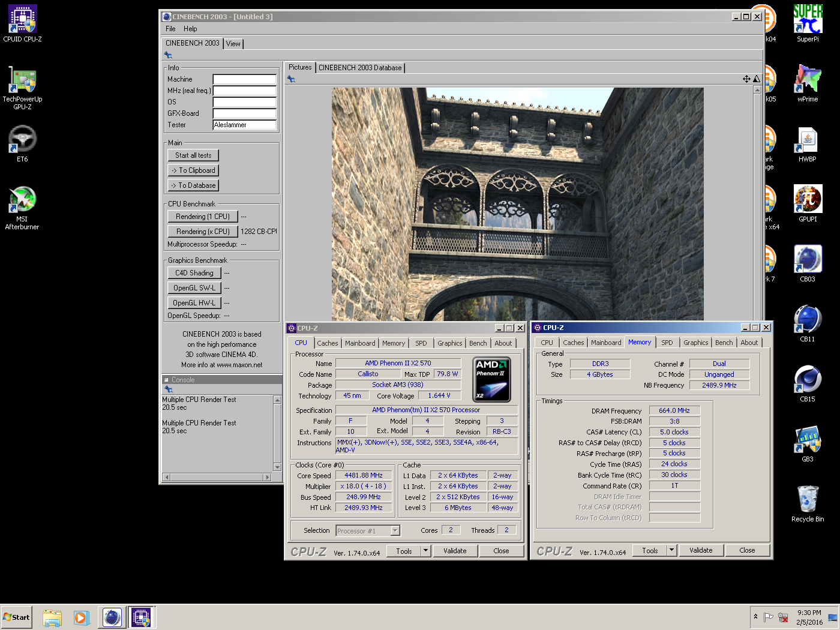Open CB03 desktop shortcut
Viewport: 840px width, 630px height.
808,264
